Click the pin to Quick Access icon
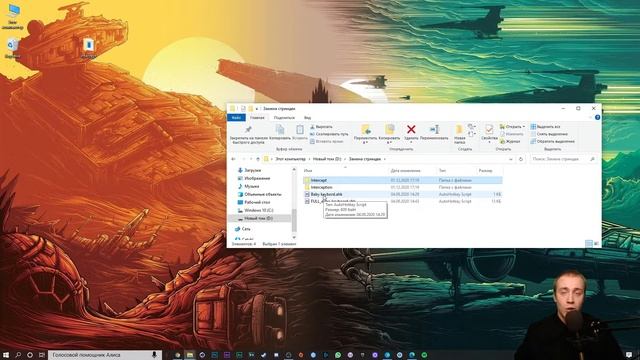The height and width of the screenshot is (360, 640). 248,130
